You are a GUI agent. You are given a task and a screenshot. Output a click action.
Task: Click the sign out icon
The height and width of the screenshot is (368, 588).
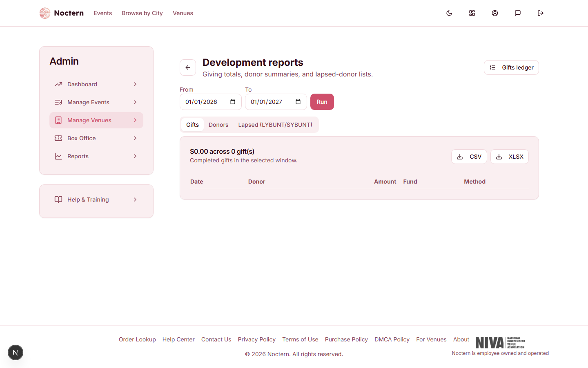tap(541, 13)
